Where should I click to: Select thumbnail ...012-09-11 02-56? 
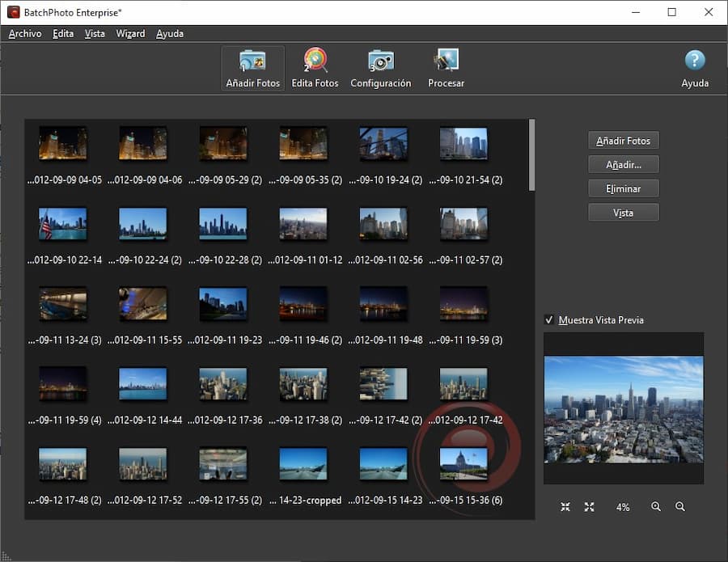click(383, 224)
